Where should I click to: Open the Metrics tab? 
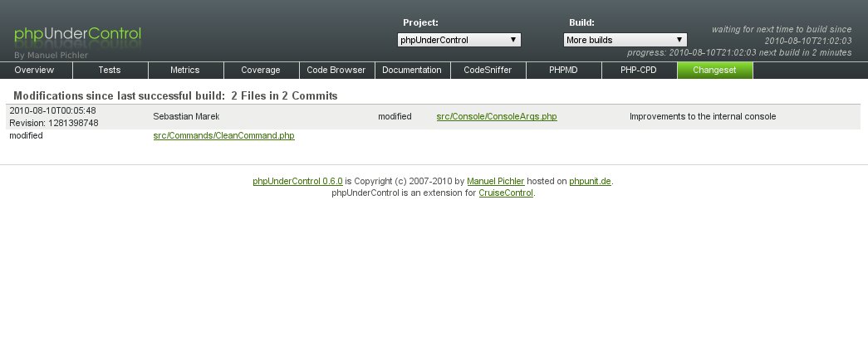185,71
